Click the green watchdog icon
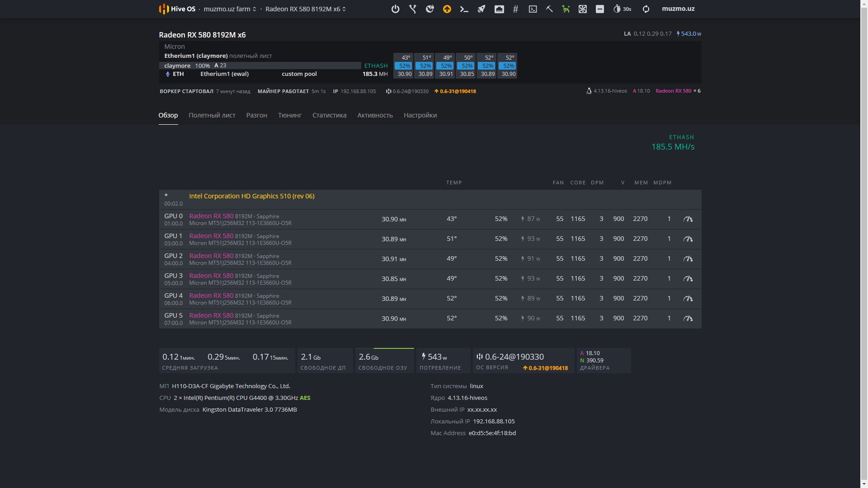This screenshot has height=488, width=868. click(566, 9)
